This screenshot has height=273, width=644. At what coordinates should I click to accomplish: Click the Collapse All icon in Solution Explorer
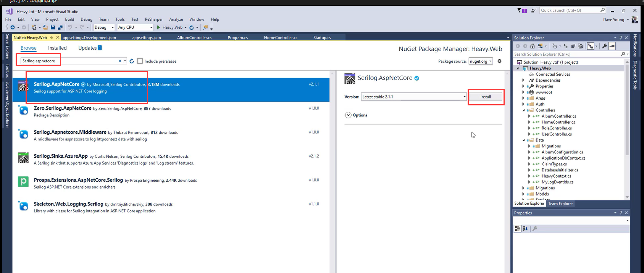point(573,46)
